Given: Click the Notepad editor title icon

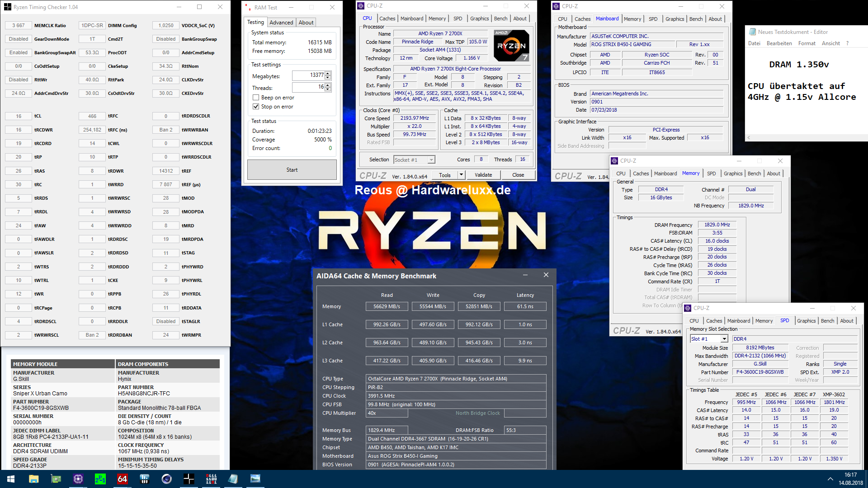Looking at the screenshot, I should 753,32.
